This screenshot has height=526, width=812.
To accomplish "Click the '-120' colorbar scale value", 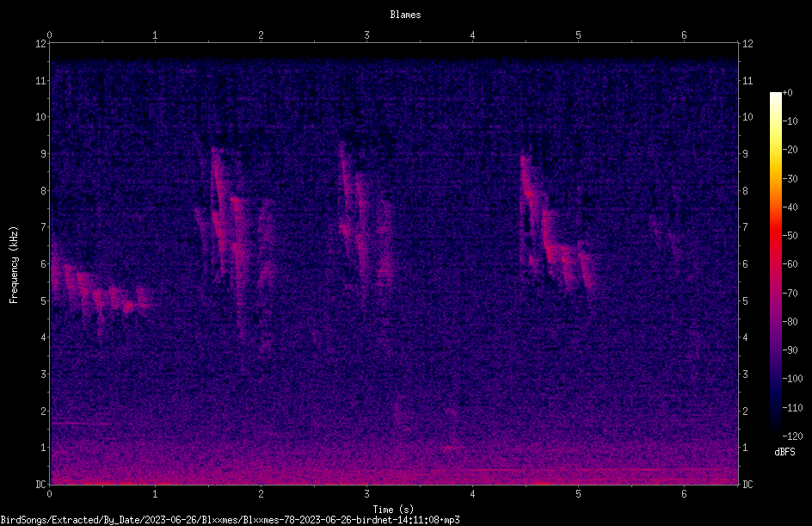I will (x=792, y=436).
